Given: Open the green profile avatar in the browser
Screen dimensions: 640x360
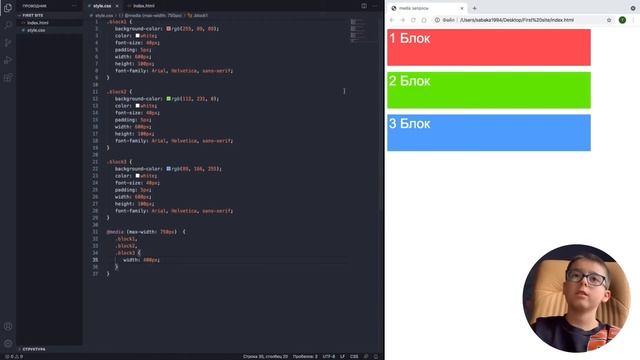Looking at the screenshot, I should click(622, 20).
